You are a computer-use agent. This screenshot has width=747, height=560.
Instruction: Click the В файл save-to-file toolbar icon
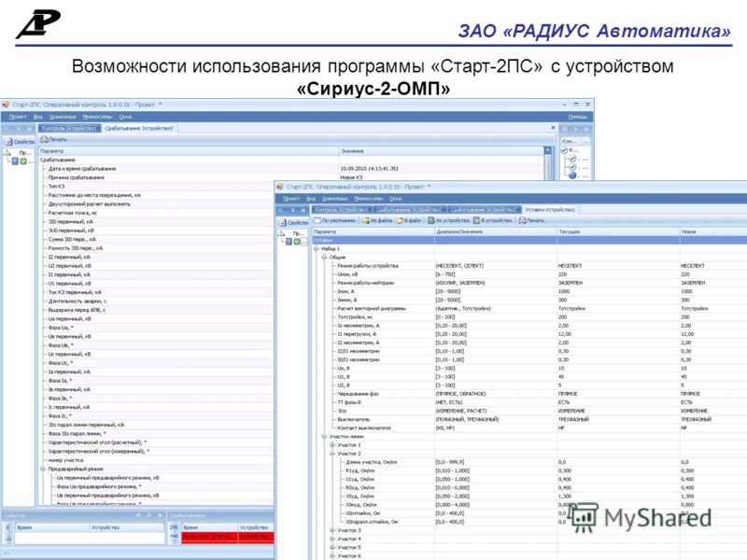(x=401, y=220)
